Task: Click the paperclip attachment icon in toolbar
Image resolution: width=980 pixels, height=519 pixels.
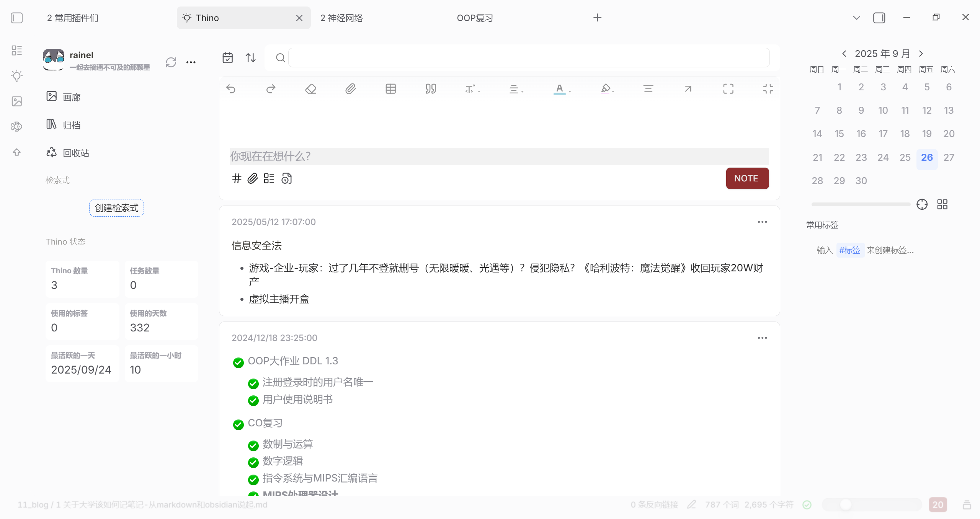Action: tap(350, 89)
